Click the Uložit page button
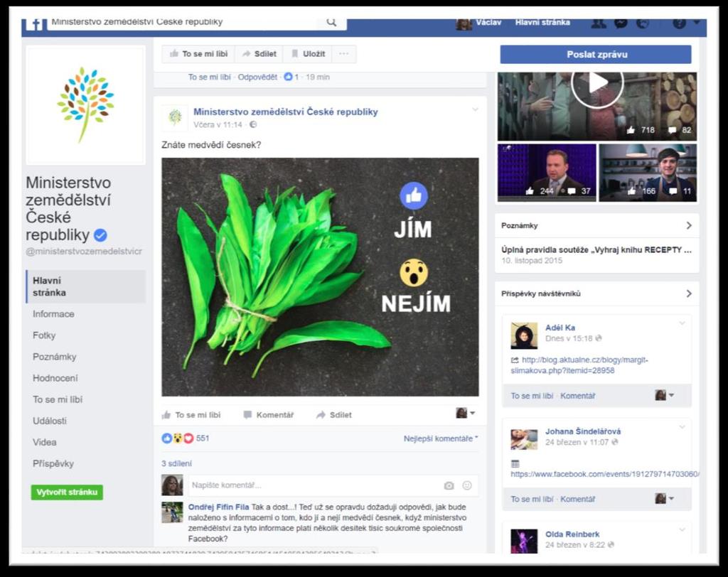The image size is (728, 577). 308,54
